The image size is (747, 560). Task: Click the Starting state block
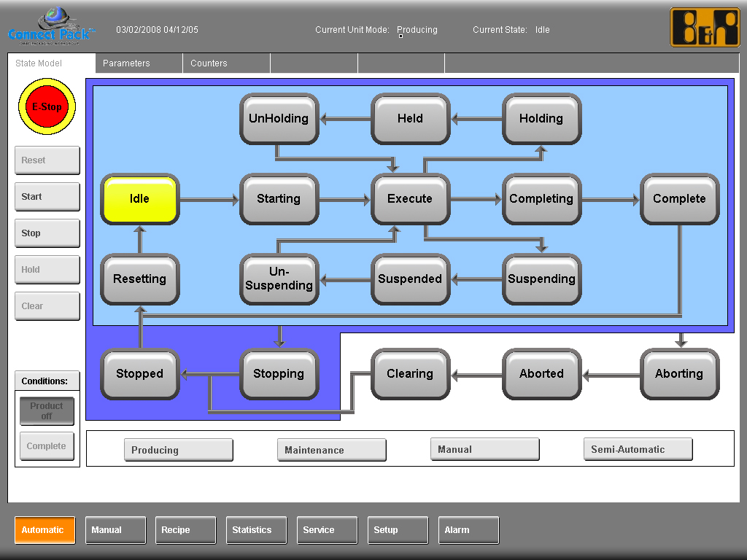[x=279, y=199]
